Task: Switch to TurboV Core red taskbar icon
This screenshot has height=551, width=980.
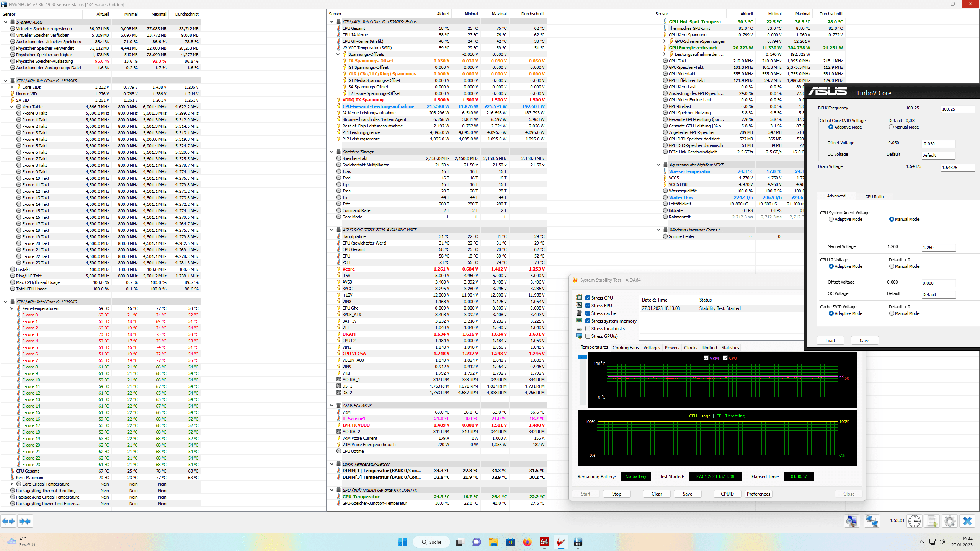Action: [x=561, y=542]
